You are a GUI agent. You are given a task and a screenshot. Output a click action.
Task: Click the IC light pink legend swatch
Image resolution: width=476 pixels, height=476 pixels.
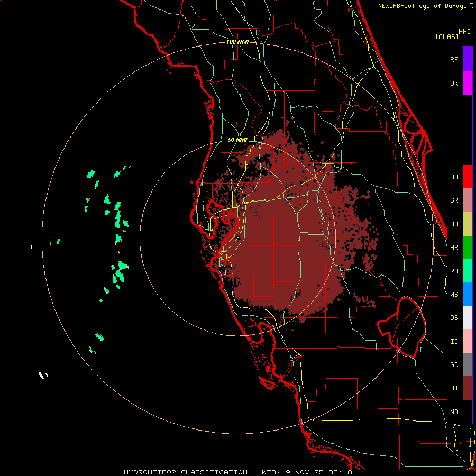pos(467,341)
